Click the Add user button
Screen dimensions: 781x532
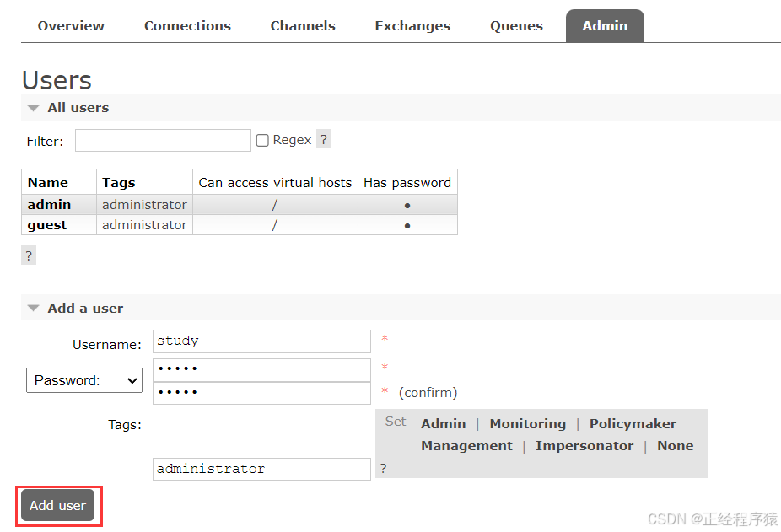point(58,506)
